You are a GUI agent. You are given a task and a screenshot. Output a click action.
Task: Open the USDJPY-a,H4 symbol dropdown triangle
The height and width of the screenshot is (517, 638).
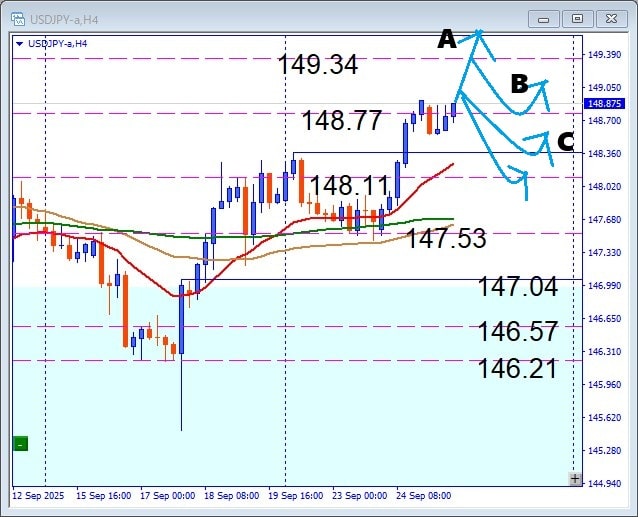click(x=20, y=43)
